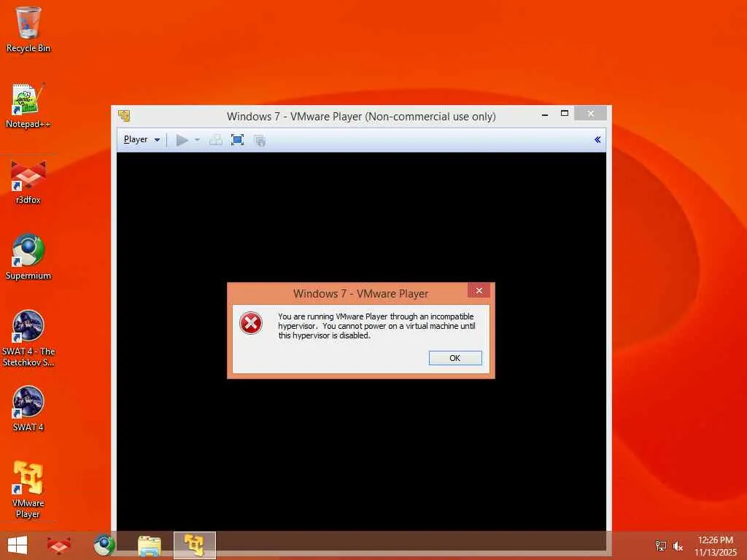
Task: Click the Unity mode toolbar icon
Action: (x=260, y=141)
